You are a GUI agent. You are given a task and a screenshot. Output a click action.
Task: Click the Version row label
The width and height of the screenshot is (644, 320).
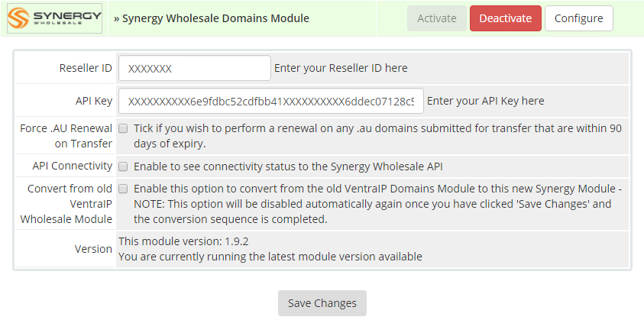point(93,249)
